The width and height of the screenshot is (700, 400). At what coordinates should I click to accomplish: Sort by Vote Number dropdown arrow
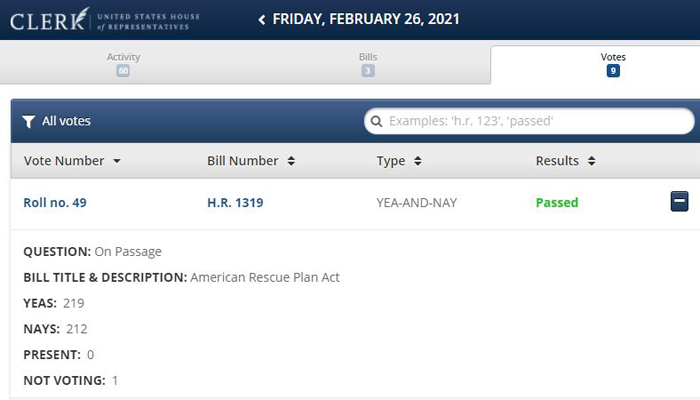tap(117, 161)
